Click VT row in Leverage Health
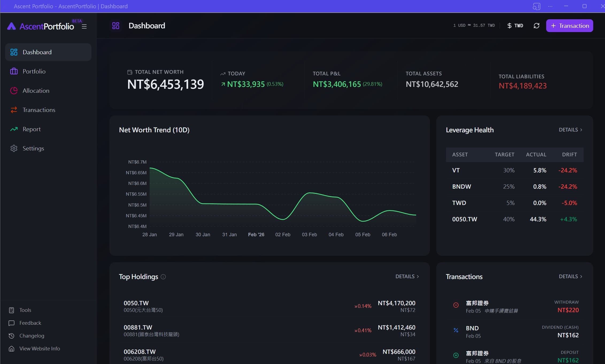This screenshot has height=364, width=605. [x=515, y=170]
